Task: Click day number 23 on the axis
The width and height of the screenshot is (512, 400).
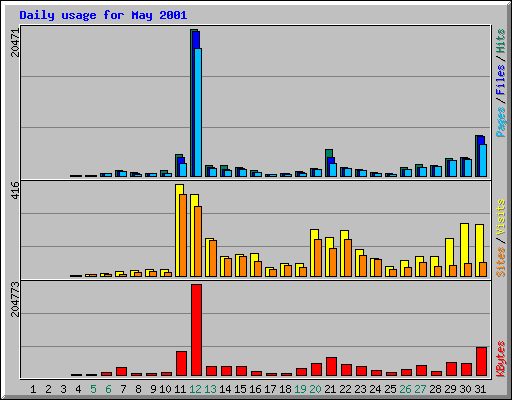Action: [360, 389]
